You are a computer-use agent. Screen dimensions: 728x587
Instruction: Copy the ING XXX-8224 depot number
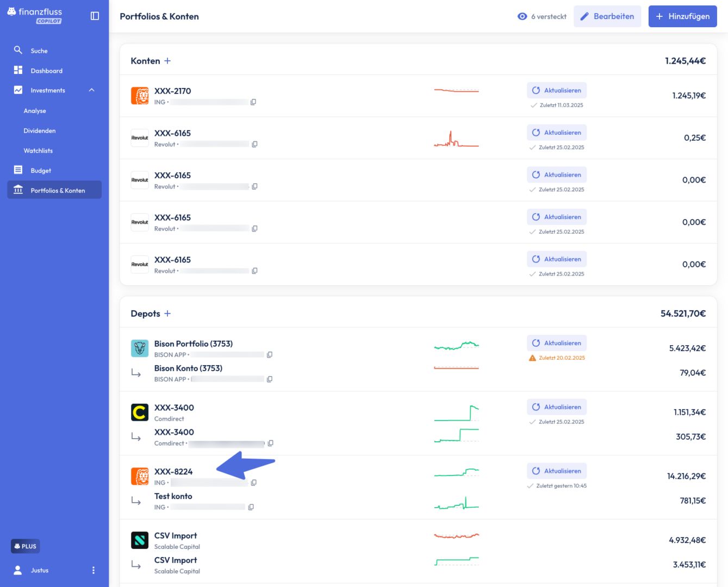point(253,483)
